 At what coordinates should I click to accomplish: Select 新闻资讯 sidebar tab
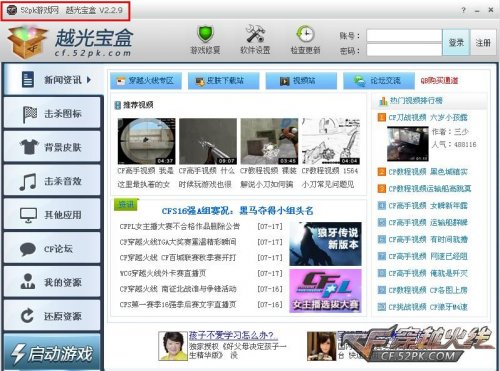53,80
